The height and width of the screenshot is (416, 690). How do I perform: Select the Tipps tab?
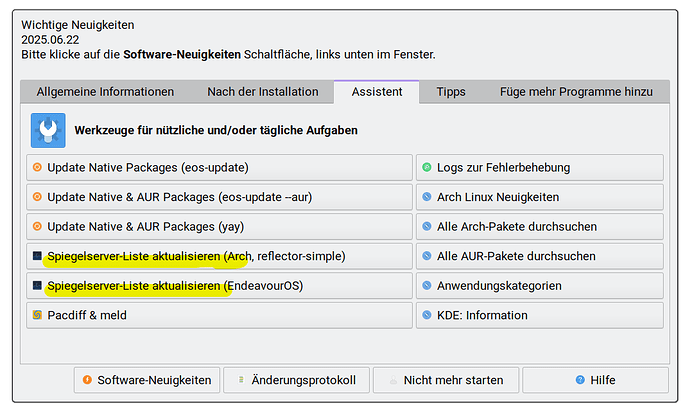[451, 92]
